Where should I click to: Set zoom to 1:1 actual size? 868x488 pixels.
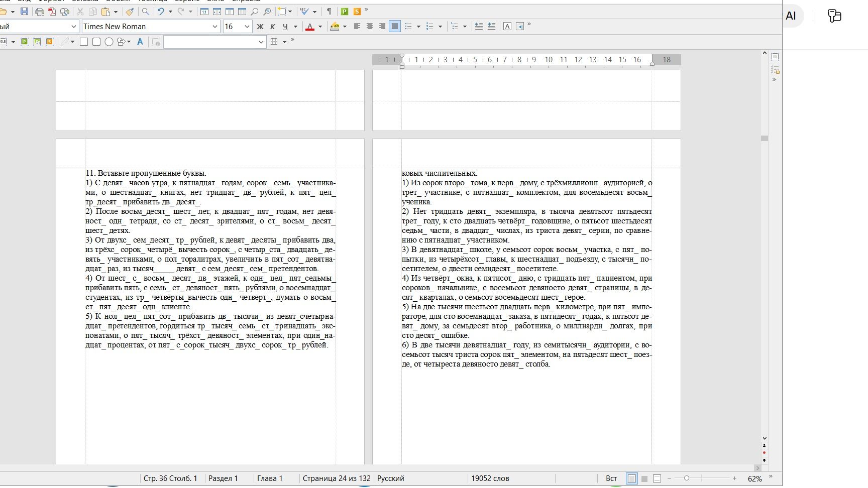204,11
